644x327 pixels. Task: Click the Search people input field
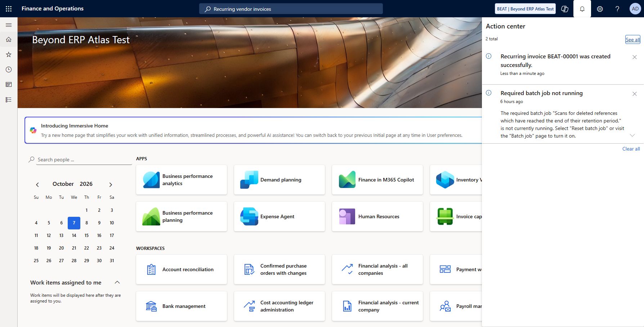[84, 160]
